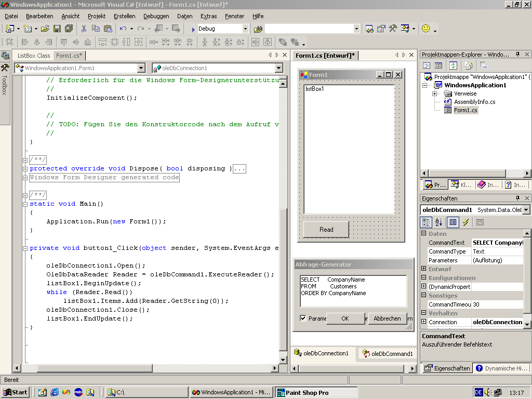This screenshot has width=532, height=399.
Task: Confirm the Abfrage-Generator with OK
Action: click(345, 318)
